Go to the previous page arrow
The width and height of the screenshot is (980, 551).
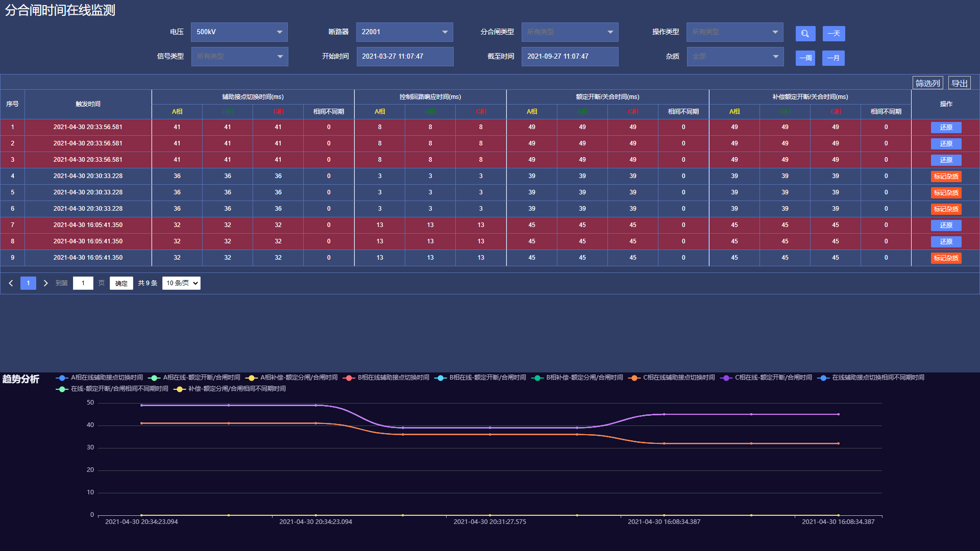tap(11, 283)
